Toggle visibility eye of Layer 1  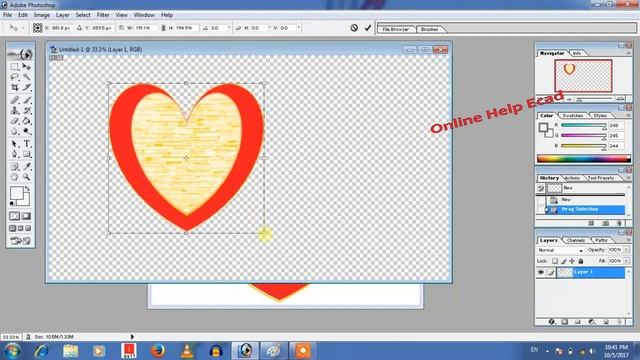(x=541, y=272)
